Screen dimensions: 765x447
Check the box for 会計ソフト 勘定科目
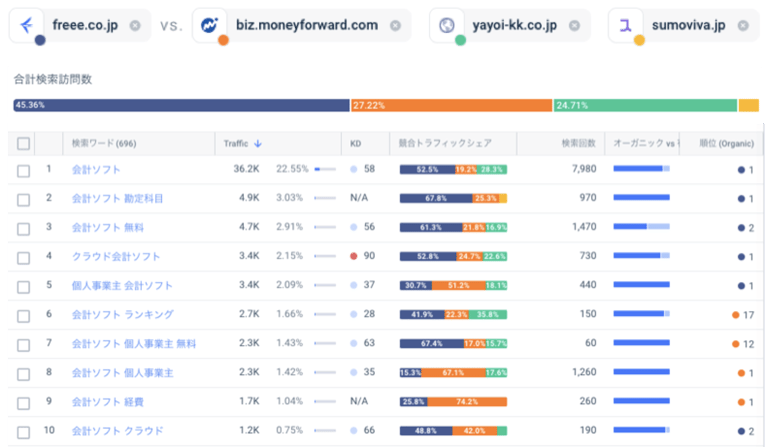[x=23, y=200]
